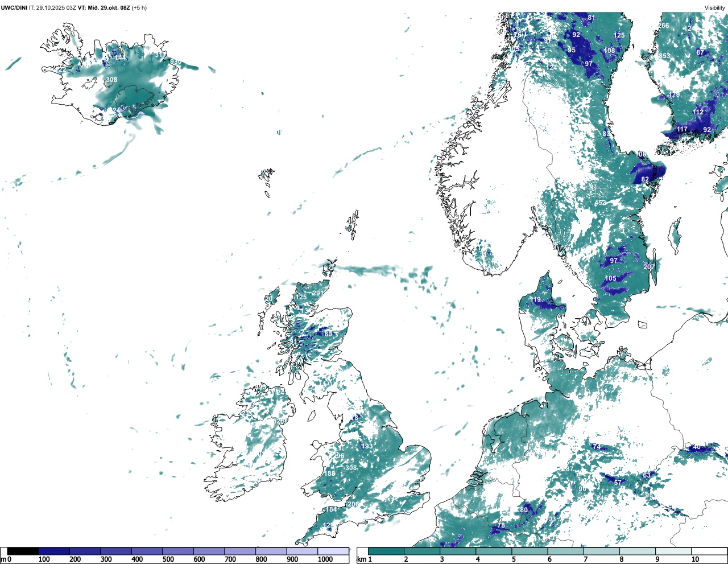Pick the 600–700 m legend color segment

(x=209, y=551)
